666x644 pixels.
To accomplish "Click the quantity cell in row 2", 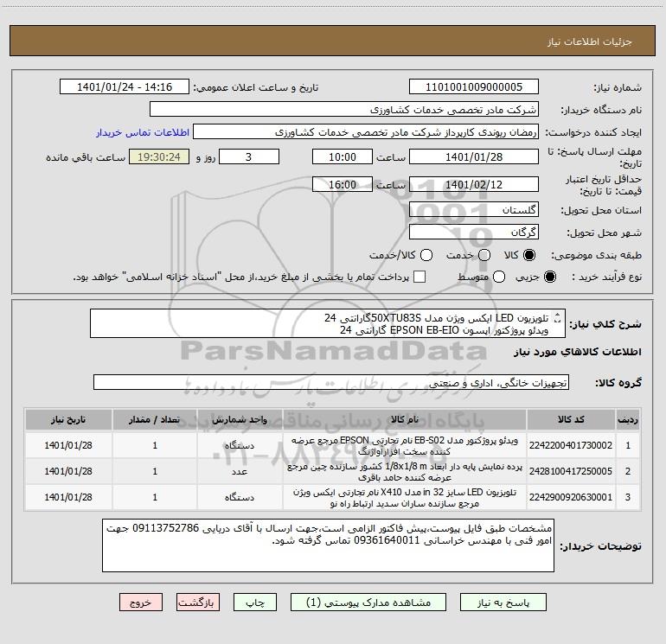I will [155, 471].
